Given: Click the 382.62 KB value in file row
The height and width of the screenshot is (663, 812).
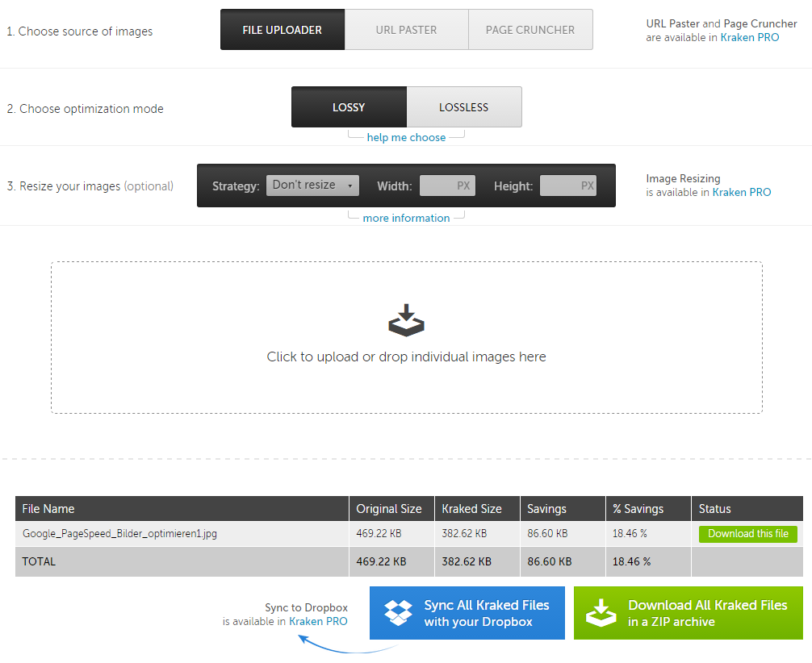Looking at the screenshot, I should coord(464,534).
